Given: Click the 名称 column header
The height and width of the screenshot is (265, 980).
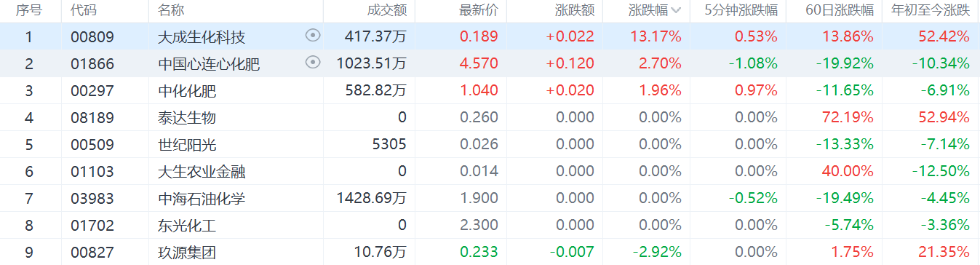Looking at the screenshot, I should pyautogui.click(x=171, y=10).
